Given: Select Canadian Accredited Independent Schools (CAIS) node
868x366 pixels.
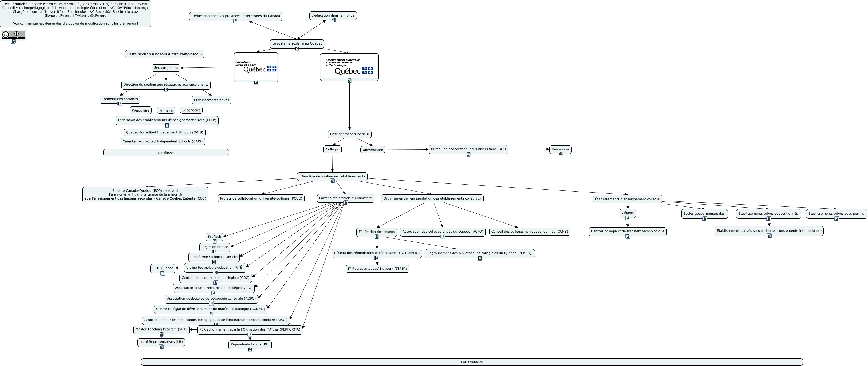Looking at the screenshot, I should click(x=163, y=142).
